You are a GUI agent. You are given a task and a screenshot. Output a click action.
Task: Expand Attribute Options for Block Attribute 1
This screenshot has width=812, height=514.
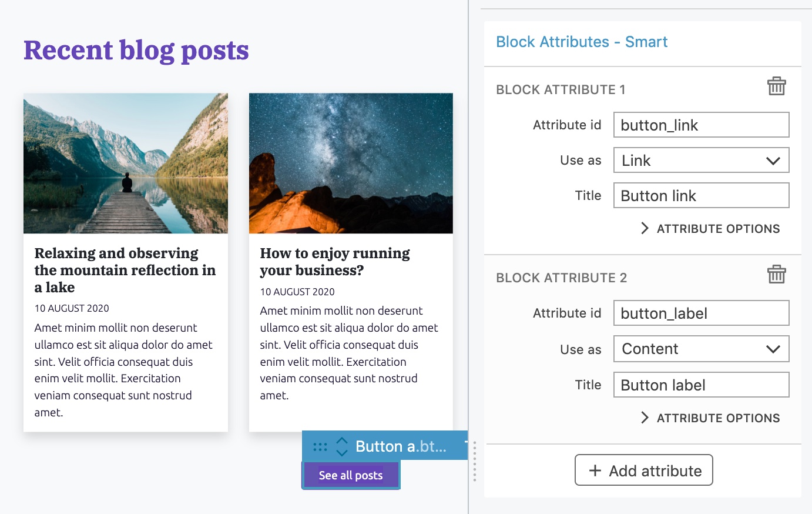710,229
